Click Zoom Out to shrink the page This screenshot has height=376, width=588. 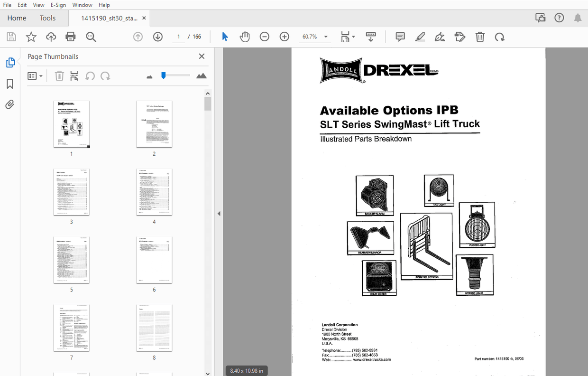[264, 37]
